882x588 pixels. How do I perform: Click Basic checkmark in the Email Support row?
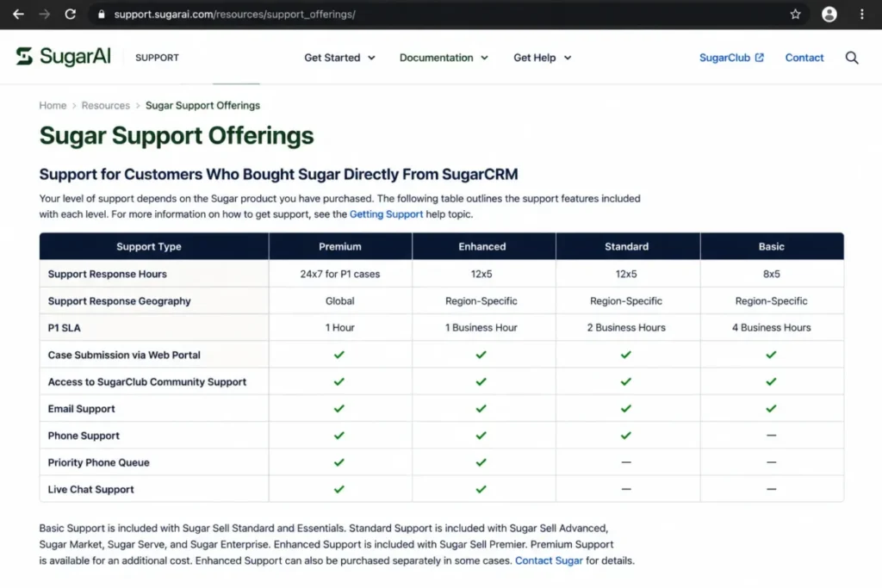coord(771,409)
